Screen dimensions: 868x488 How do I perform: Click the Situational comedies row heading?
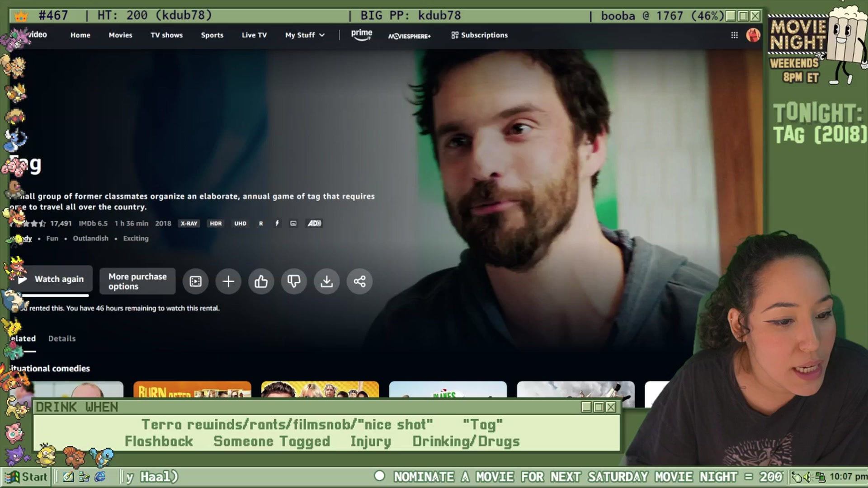[x=50, y=369]
